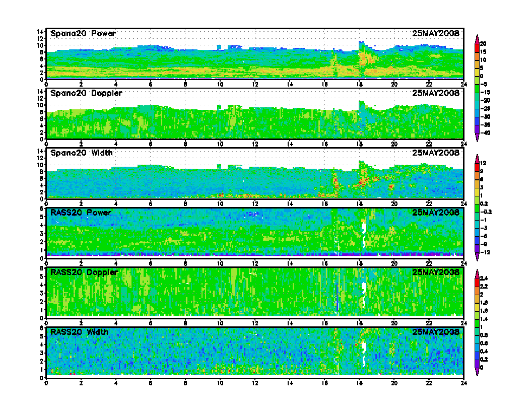Select the 25MAY2008 date in Spano20 Width panel

(436, 153)
